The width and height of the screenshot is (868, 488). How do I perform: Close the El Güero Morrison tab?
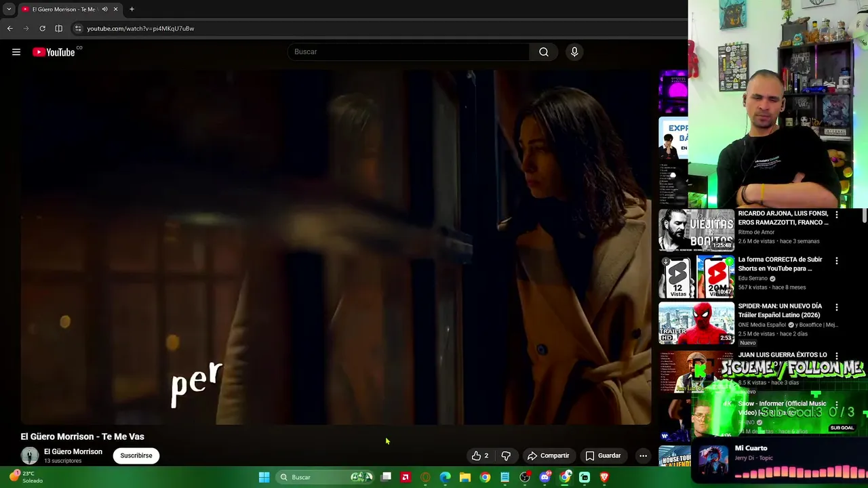(115, 9)
